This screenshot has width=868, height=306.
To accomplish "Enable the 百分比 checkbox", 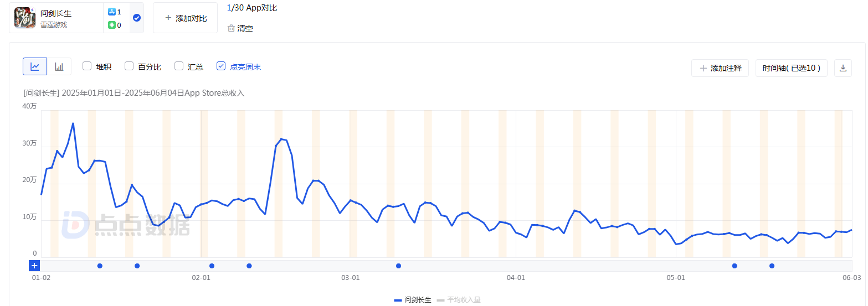I will point(129,66).
